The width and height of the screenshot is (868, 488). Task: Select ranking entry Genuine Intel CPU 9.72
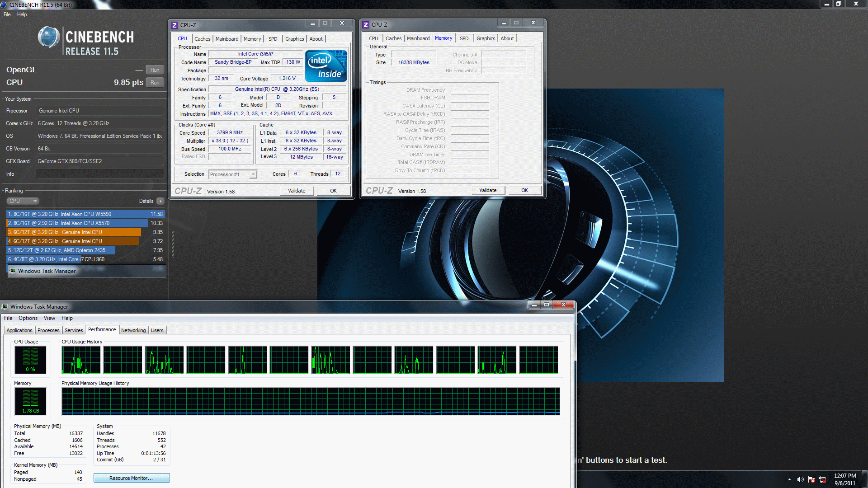coord(85,241)
